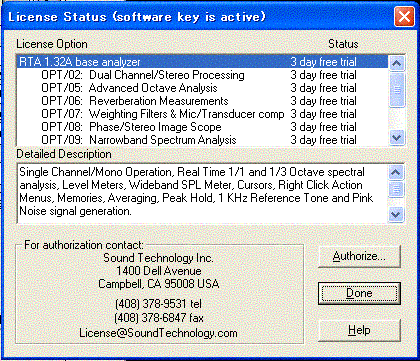This screenshot has width=420, height=361.
Task: Click the License Option column label
Action: pos(52,44)
